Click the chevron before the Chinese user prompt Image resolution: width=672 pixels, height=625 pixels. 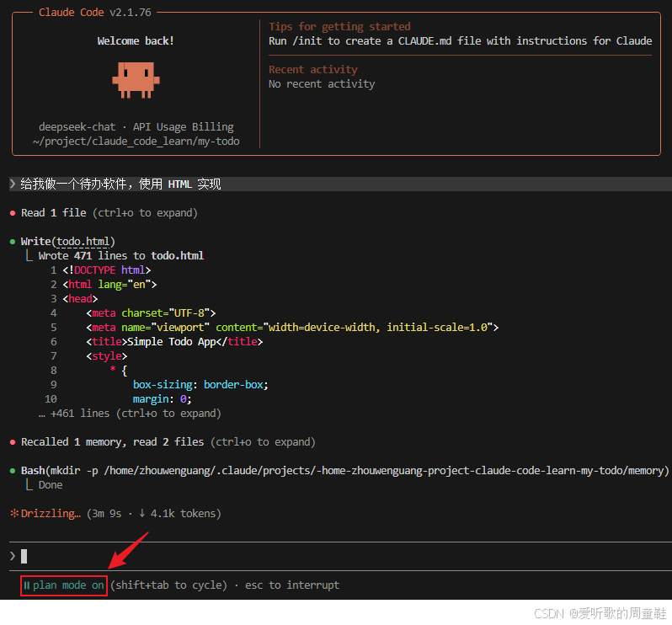tap(13, 184)
